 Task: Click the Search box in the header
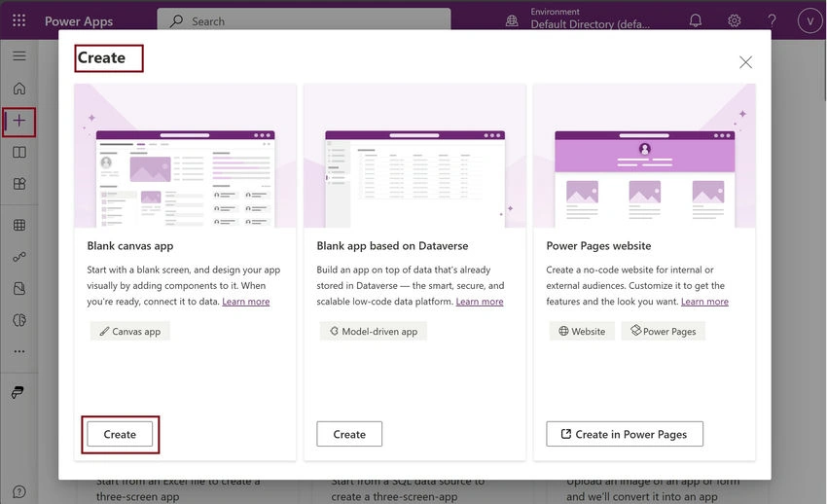click(304, 21)
